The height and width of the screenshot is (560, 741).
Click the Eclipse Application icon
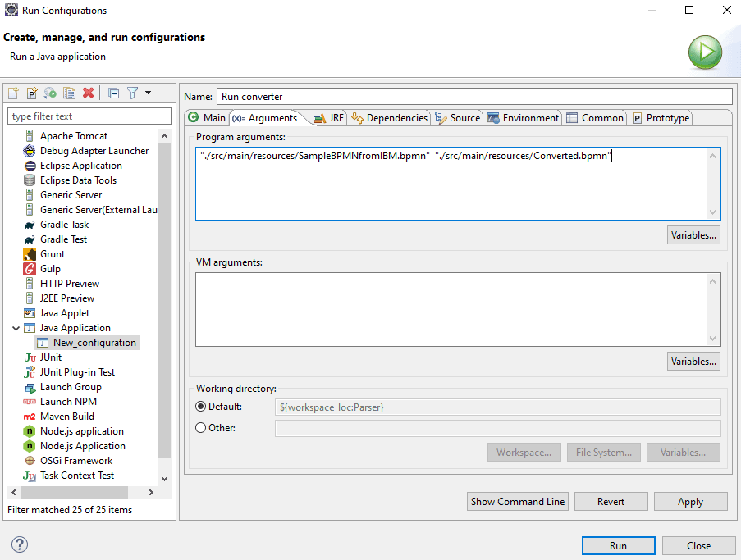30,166
